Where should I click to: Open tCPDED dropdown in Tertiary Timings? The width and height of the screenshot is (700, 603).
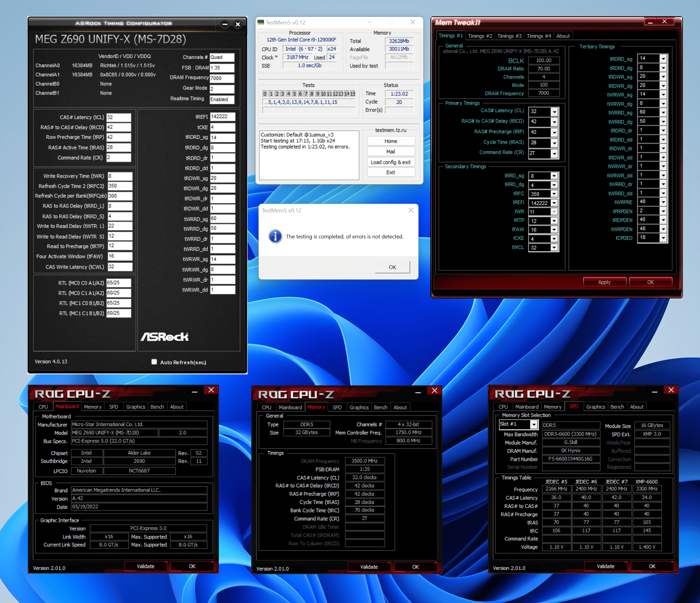tap(664, 238)
